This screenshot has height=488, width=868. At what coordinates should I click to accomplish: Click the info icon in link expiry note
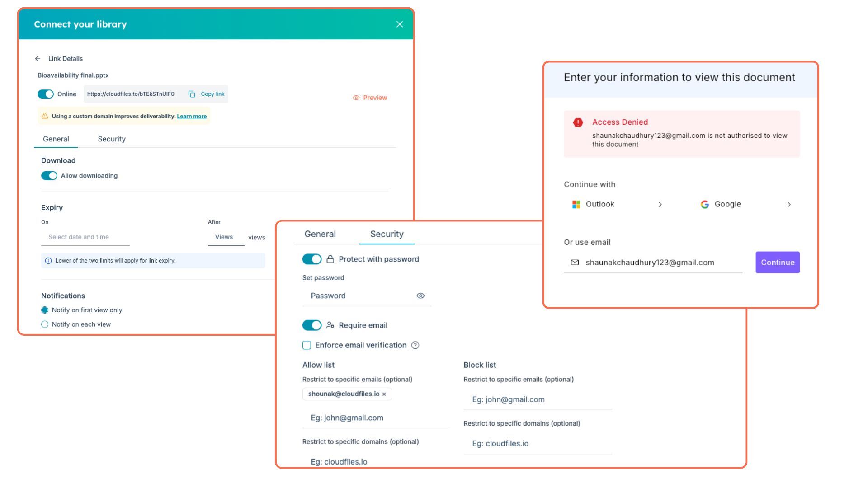[x=48, y=261]
